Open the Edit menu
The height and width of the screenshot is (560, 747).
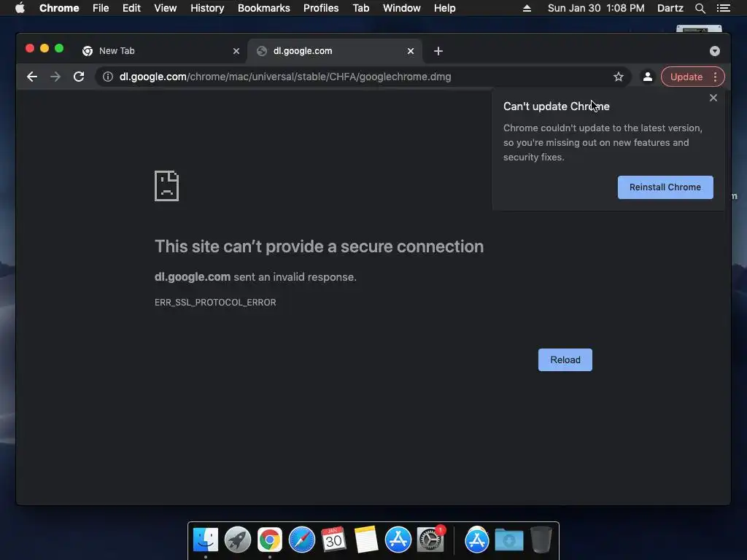click(x=131, y=8)
